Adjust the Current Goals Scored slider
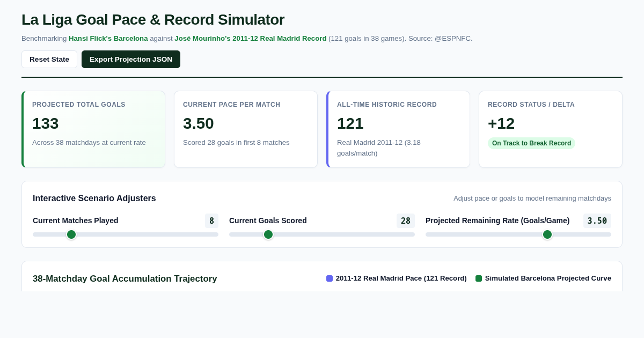Screen dimensions: 644x338 point(322,234)
